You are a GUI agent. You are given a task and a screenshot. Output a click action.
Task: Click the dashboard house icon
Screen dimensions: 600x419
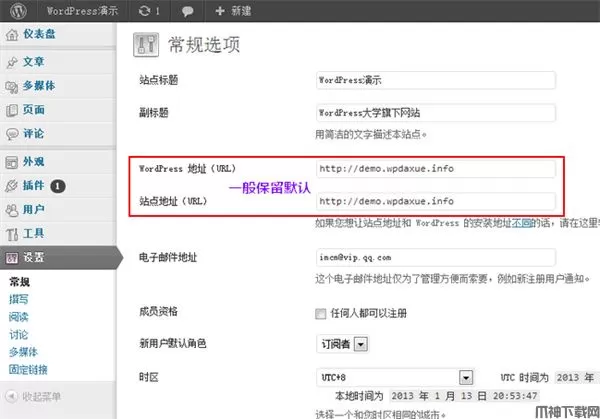(12, 35)
